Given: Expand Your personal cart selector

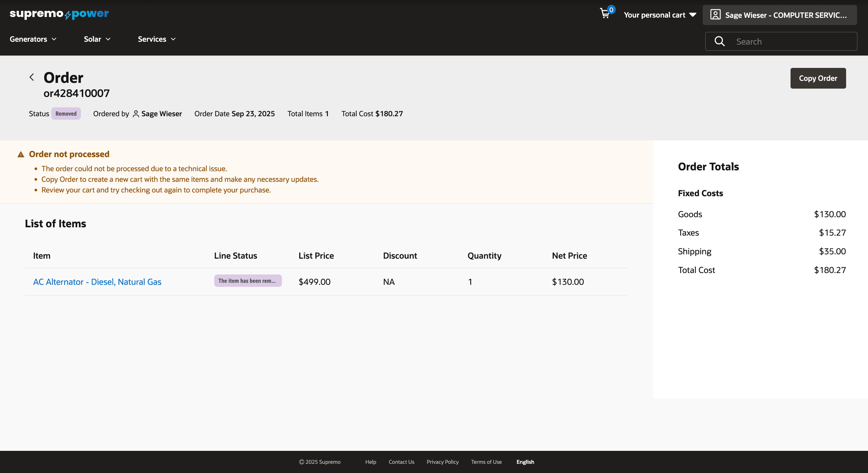Looking at the screenshot, I should pyautogui.click(x=659, y=15).
